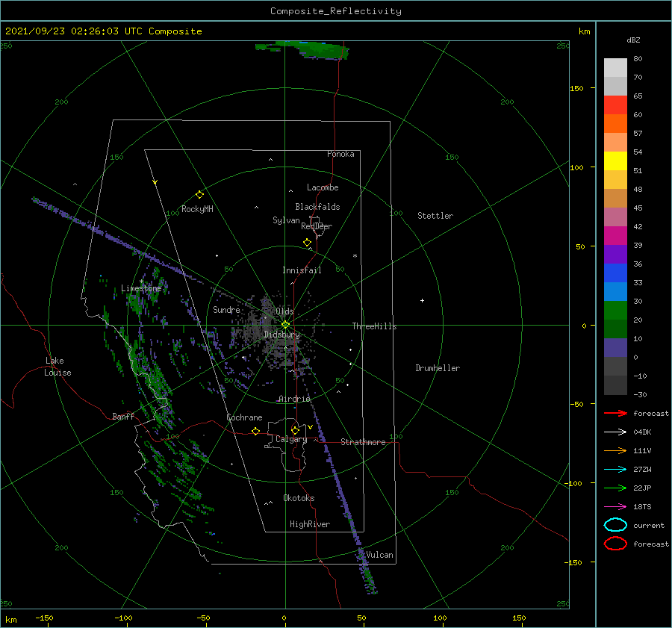Click the -100 value on bottom axis

(x=123, y=618)
